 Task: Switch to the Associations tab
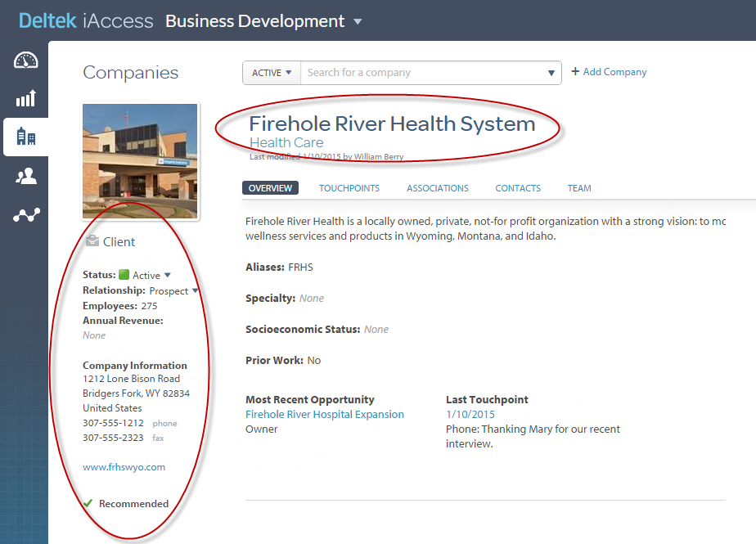click(x=438, y=188)
